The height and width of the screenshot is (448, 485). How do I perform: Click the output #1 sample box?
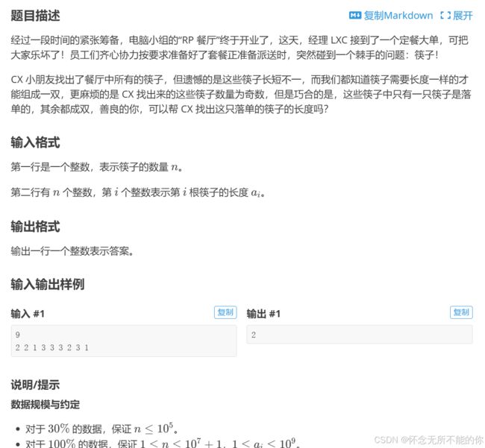pyautogui.click(x=360, y=334)
